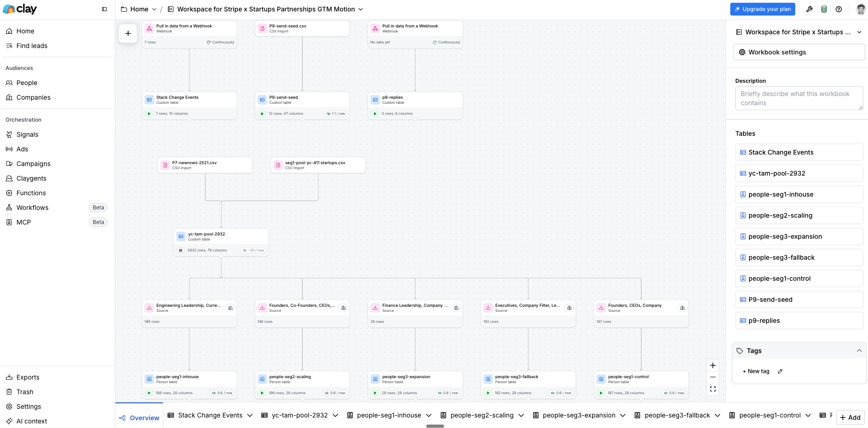This screenshot has width=868, height=428.
Task: Click the horizontal tab scrollbar handle
Action: point(435,426)
